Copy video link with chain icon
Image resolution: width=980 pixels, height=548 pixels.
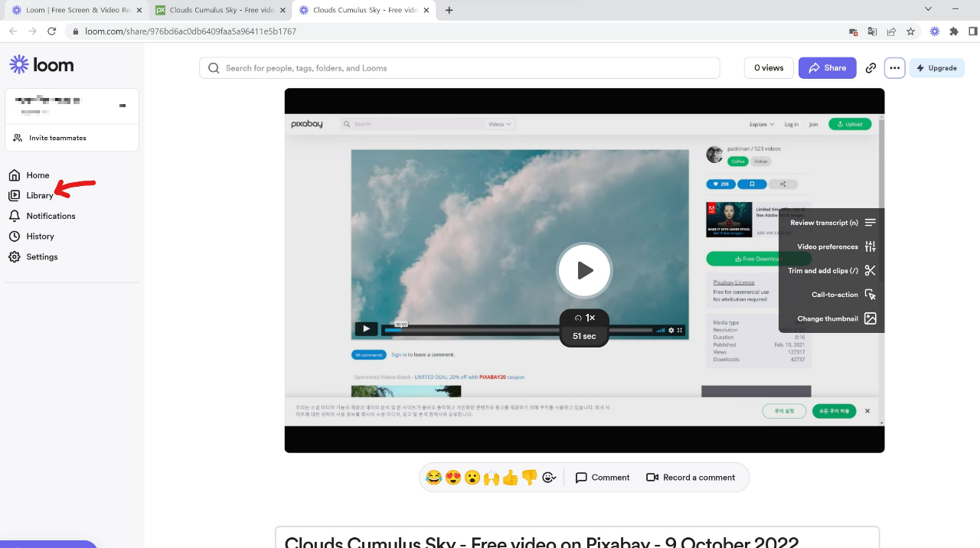click(871, 68)
